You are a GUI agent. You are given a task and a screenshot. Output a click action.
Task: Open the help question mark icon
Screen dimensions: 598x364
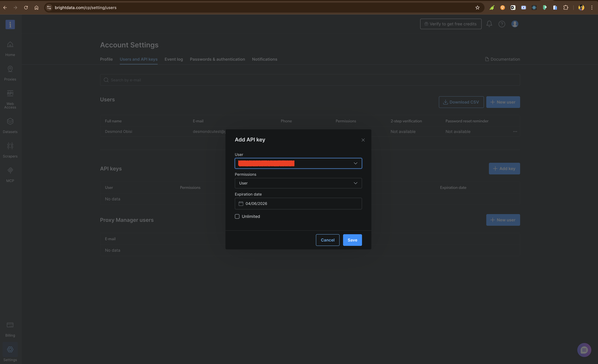502,24
